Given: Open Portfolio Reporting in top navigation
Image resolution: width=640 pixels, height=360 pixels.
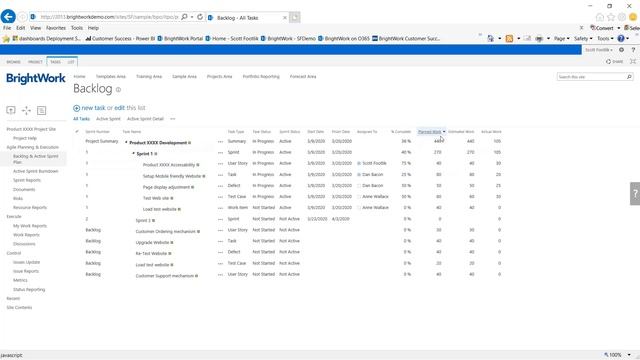Looking at the screenshot, I should tap(261, 76).
